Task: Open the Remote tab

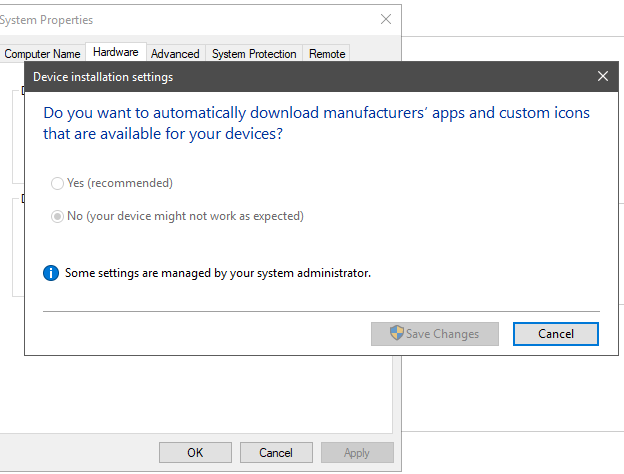Action: 327,54
